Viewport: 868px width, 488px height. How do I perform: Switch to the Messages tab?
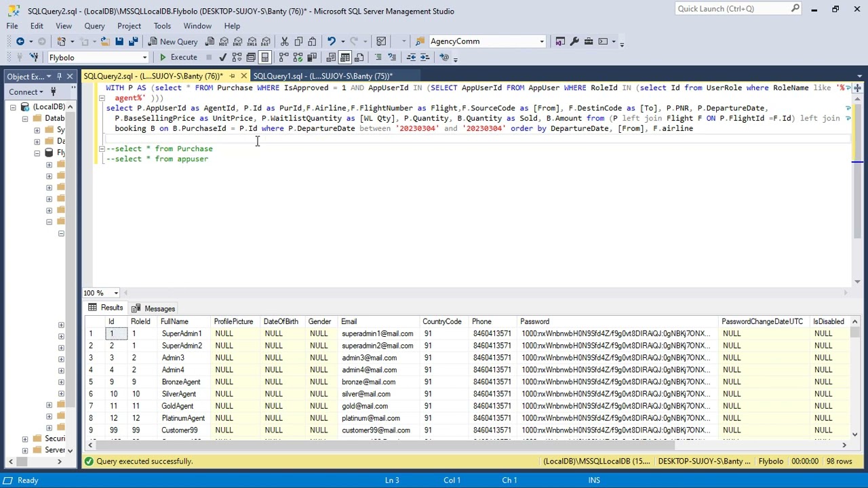pos(155,308)
